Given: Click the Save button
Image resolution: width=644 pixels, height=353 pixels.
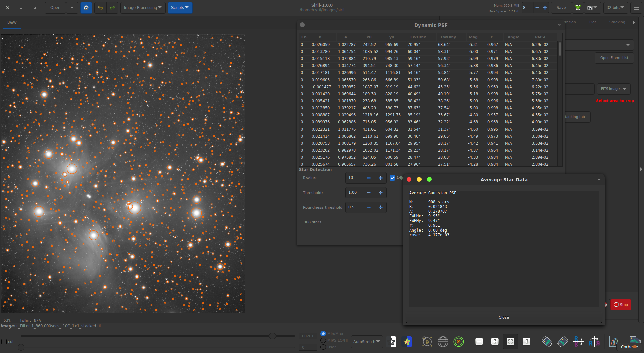Looking at the screenshot, I should tap(561, 8).
